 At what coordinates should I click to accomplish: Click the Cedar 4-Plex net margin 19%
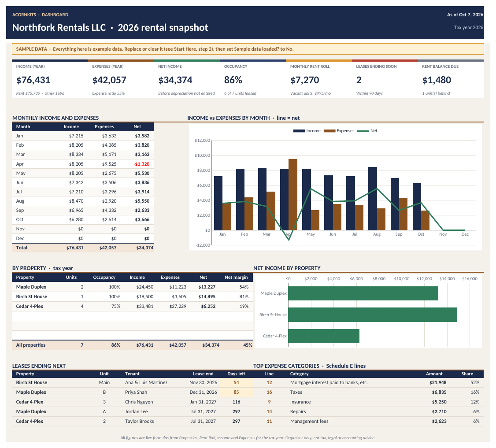244,306
